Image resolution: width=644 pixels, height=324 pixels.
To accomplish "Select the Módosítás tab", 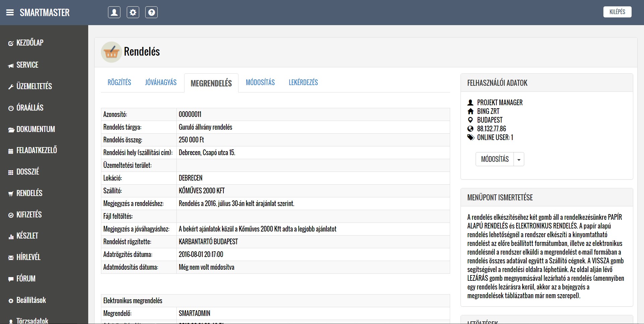I will [x=260, y=82].
